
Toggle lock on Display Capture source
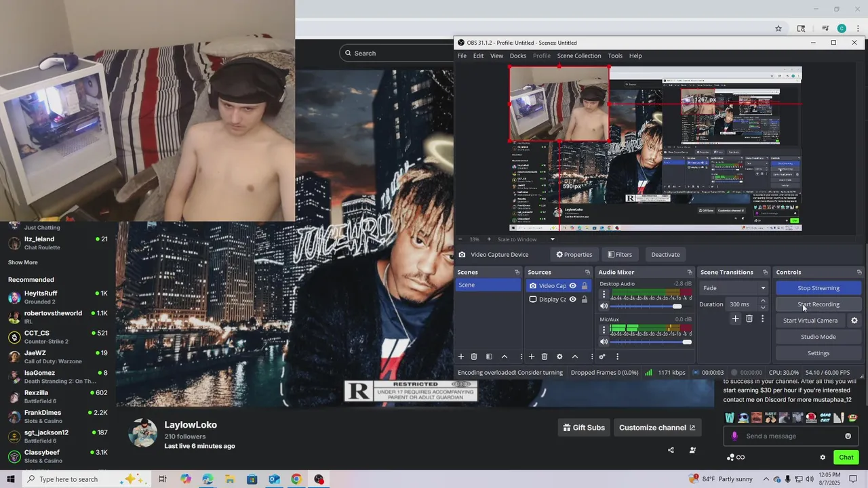(585, 300)
